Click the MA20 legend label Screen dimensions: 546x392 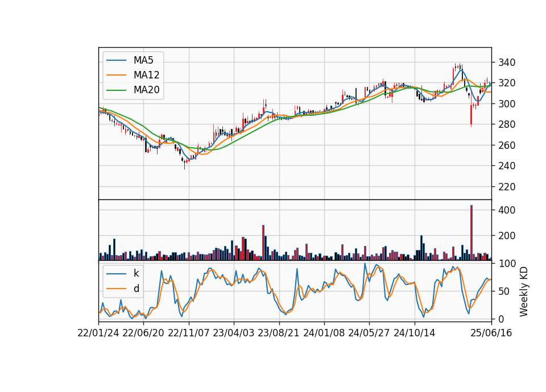click(x=146, y=90)
